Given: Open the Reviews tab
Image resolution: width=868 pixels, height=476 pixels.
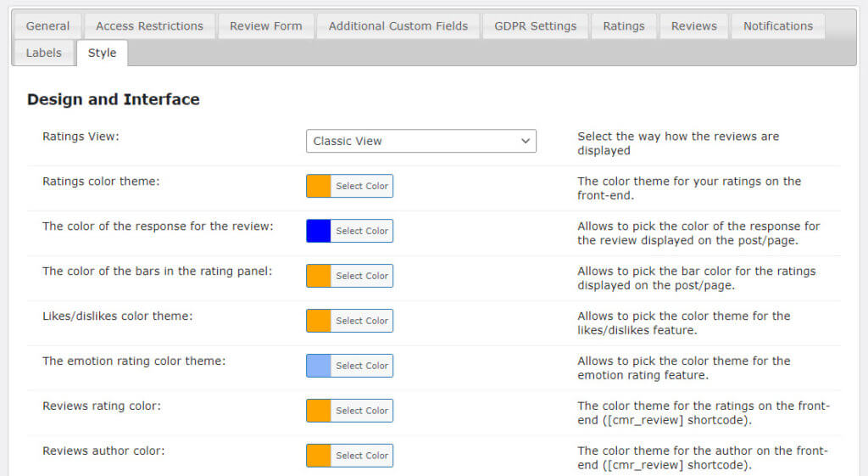Looking at the screenshot, I should 693,26.
